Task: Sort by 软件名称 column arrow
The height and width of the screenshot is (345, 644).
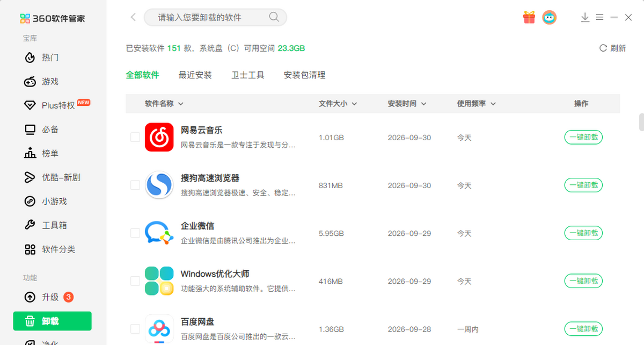Action: click(181, 104)
